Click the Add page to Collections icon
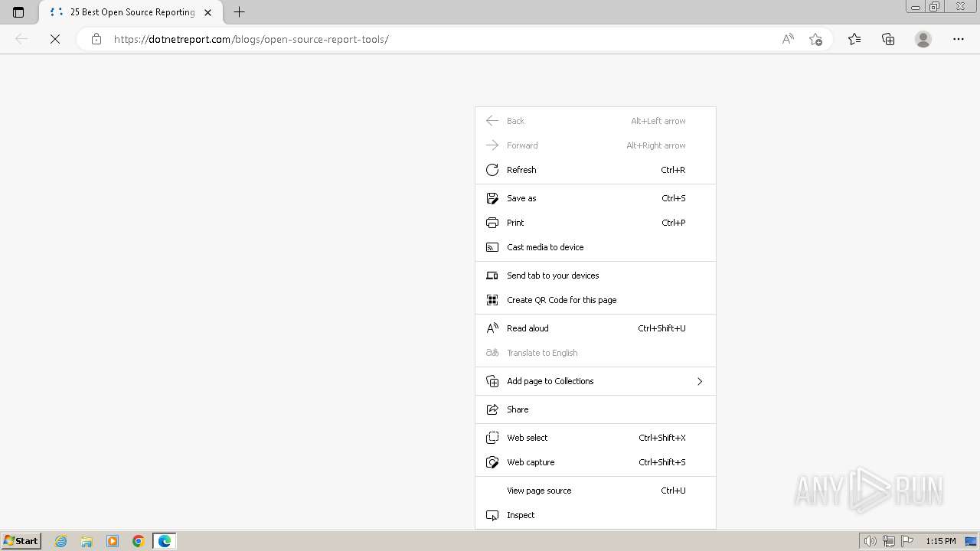The height and width of the screenshot is (551, 980). click(x=492, y=381)
